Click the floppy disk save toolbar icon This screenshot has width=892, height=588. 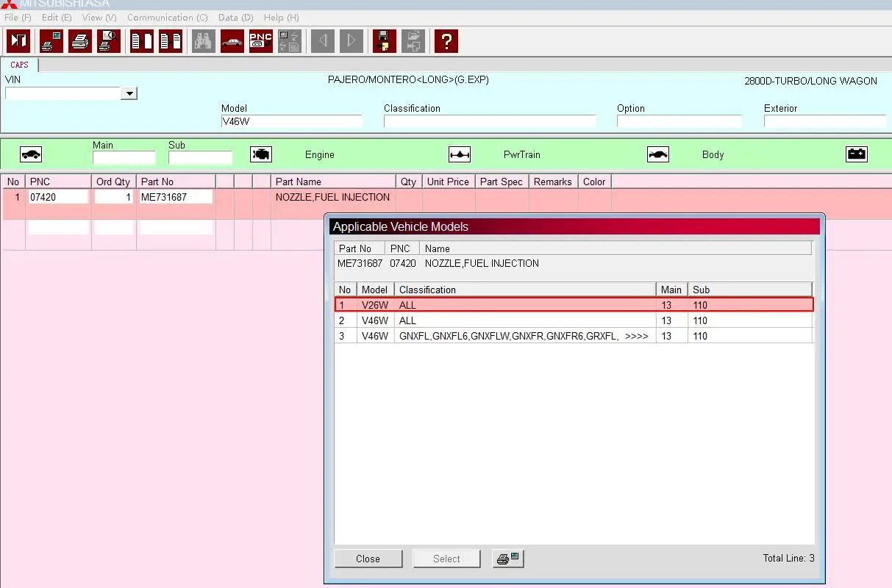click(x=385, y=41)
